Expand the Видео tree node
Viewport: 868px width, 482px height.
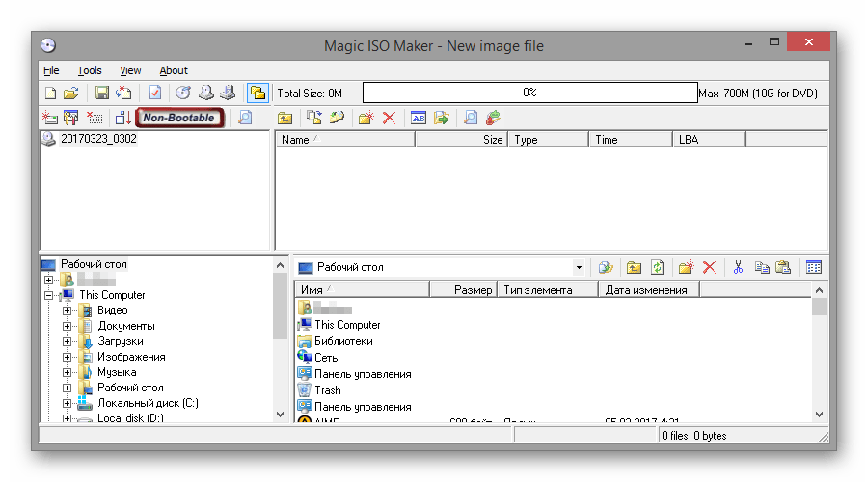coord(68,310)
